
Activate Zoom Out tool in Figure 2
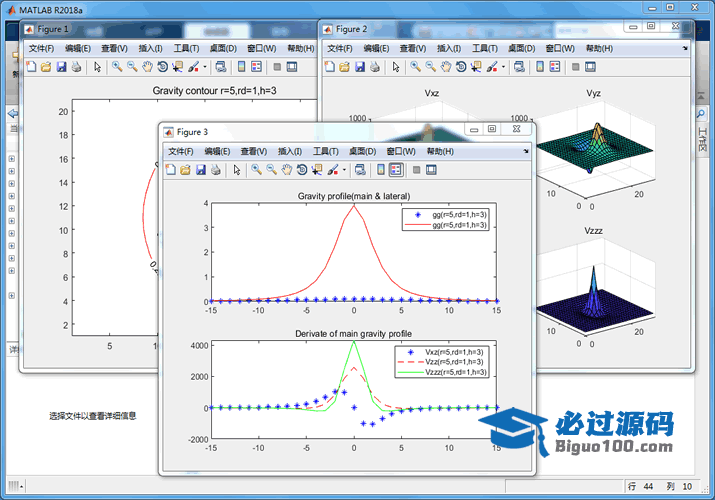tap(430, 67)
